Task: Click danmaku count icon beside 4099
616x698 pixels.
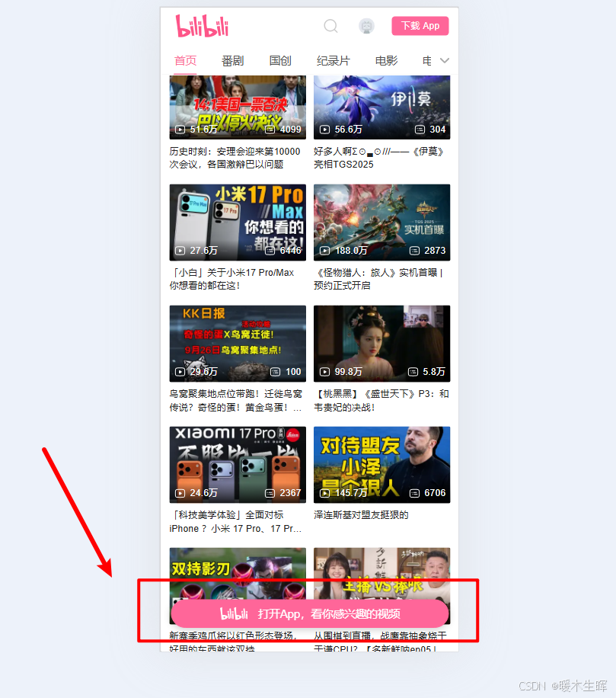Action: pos(270,130)
